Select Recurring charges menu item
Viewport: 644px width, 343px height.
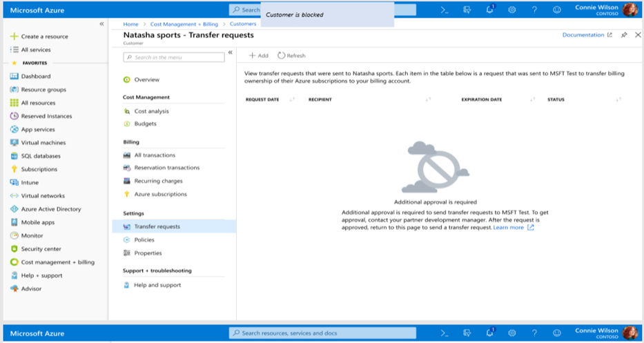coord(153,181)
